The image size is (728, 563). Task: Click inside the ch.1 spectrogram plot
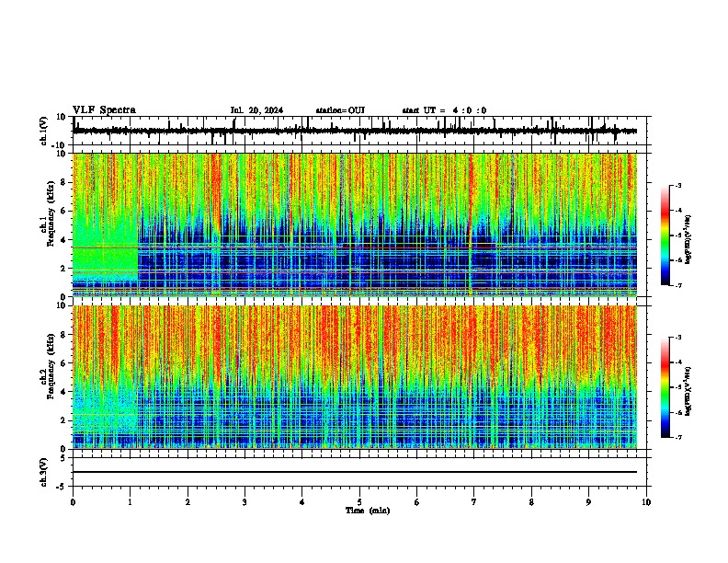point(355,224)
